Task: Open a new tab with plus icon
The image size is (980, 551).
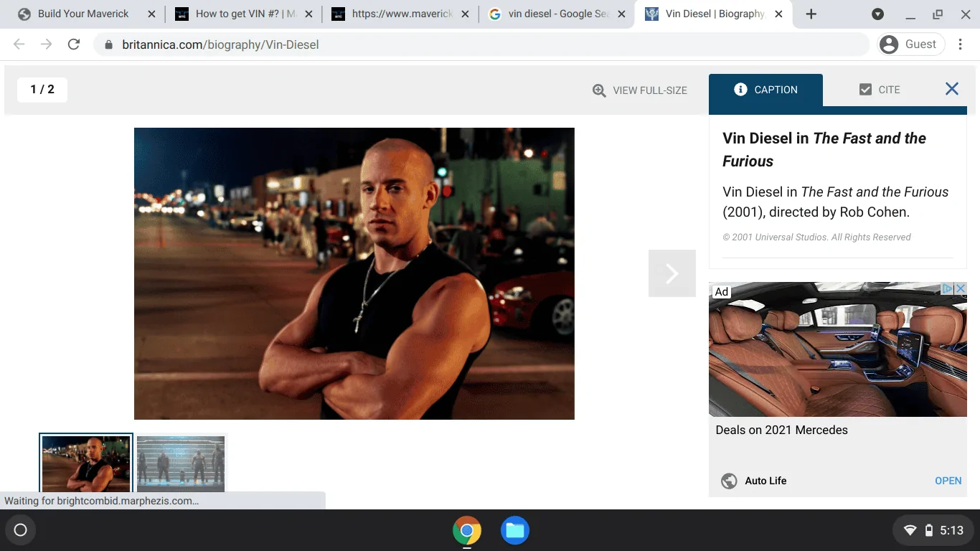Action: [811, 14]
